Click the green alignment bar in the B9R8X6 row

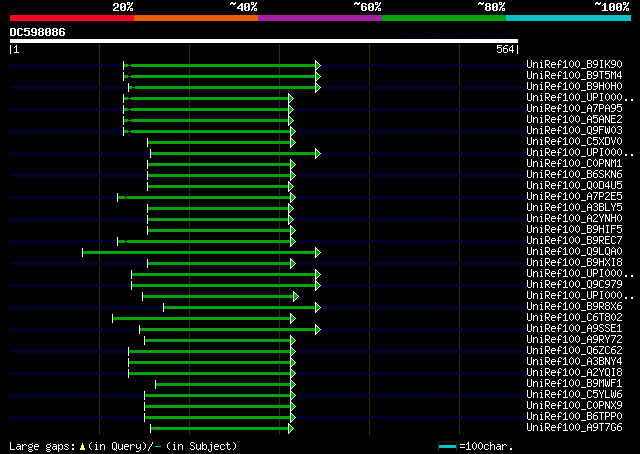(242, 308)
